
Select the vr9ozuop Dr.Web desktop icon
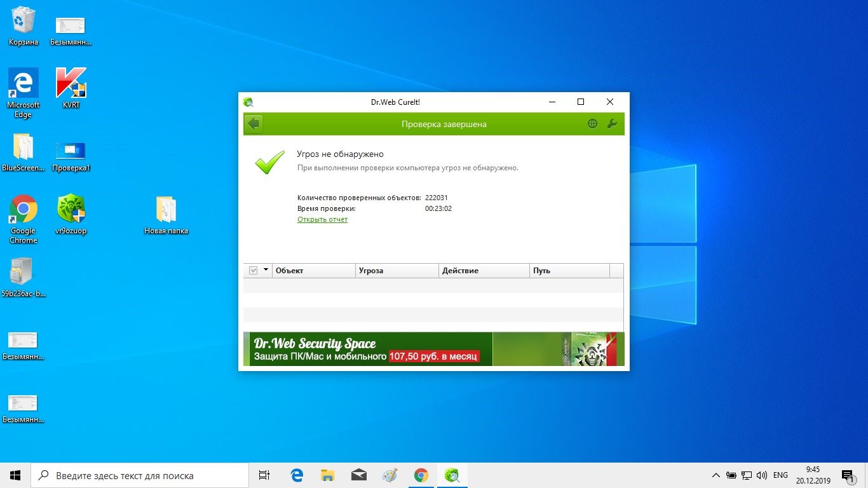coord(71,215)
